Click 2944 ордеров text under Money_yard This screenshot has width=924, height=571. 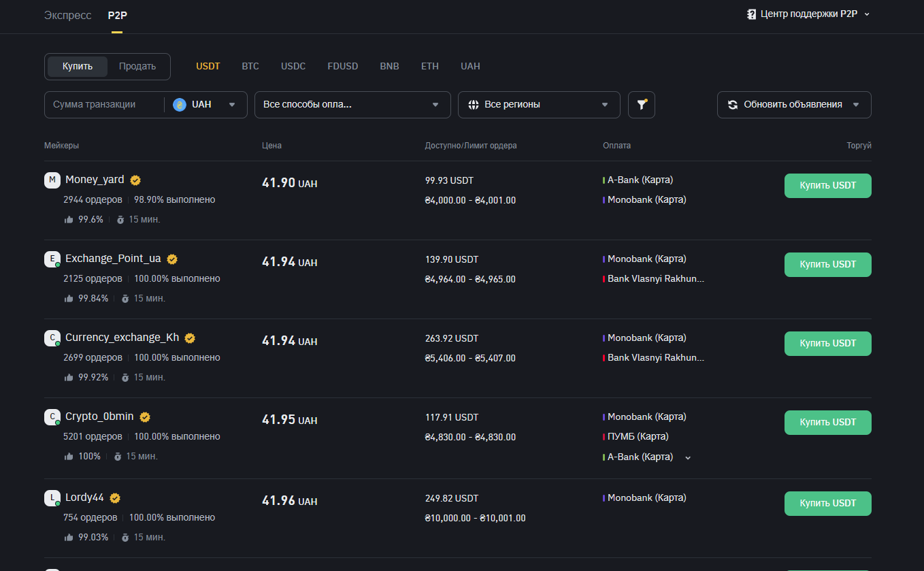93,199
